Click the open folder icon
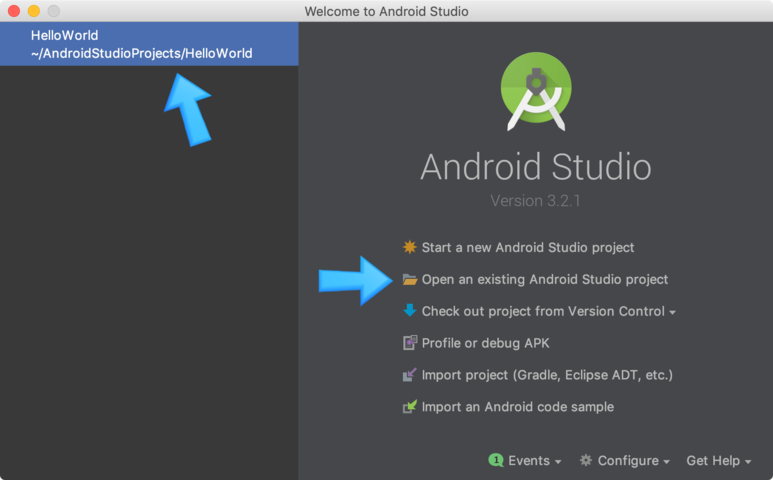Image resolution: width=773 pixels, height=480 pixels. (x=409, y=279)
